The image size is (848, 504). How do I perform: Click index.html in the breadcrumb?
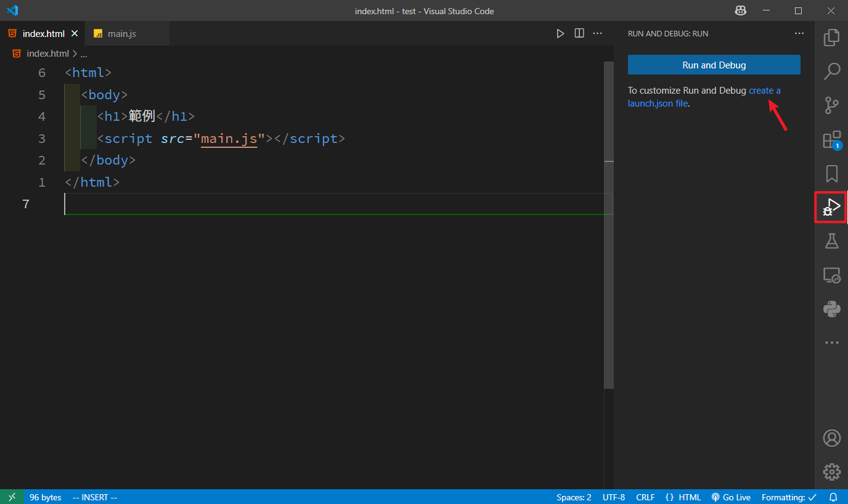47,54
